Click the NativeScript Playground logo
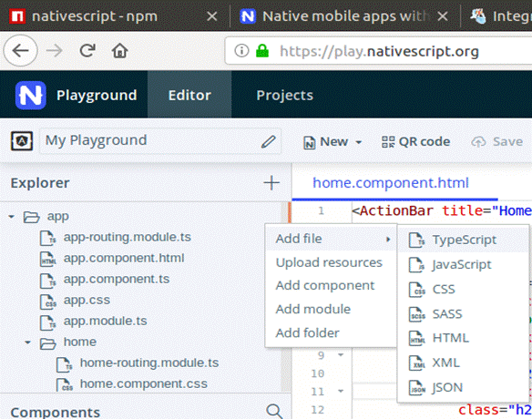Image resolution: width=532 pixels, height=419 pixels. 31,96
